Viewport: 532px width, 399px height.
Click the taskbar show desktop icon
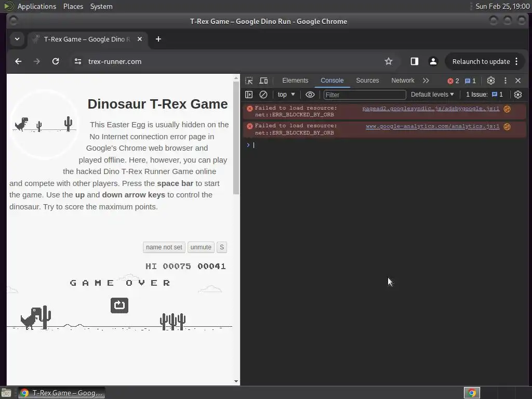tap(6, 393)
